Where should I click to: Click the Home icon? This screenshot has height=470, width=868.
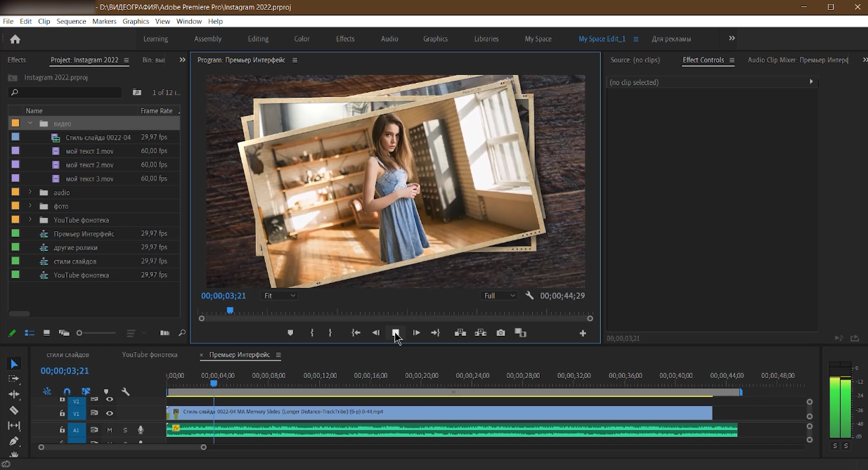point(15,39)
